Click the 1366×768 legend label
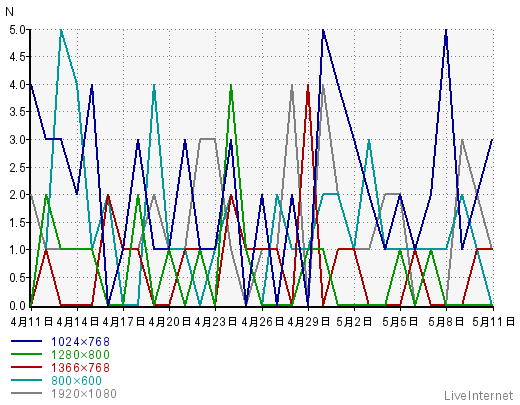The image size is (520, 405). [x=80, y=368]
